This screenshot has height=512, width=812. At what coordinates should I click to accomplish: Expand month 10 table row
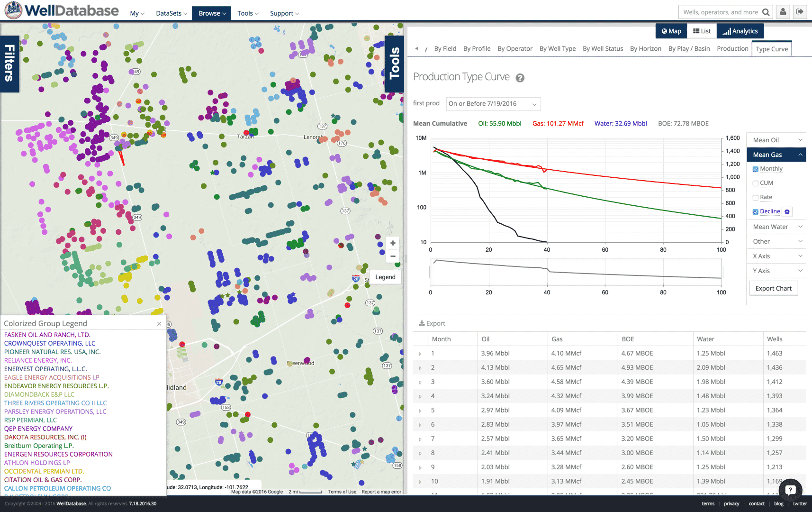[x=420, y=482]
